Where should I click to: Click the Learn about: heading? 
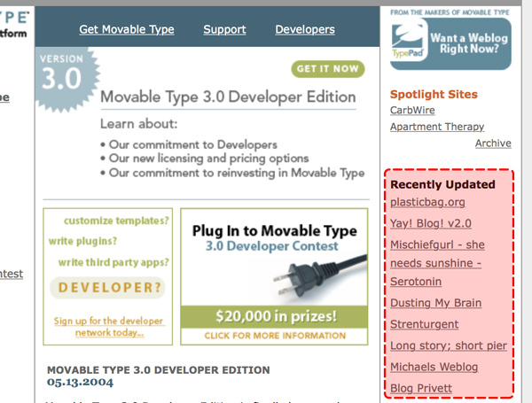(139, 124)
